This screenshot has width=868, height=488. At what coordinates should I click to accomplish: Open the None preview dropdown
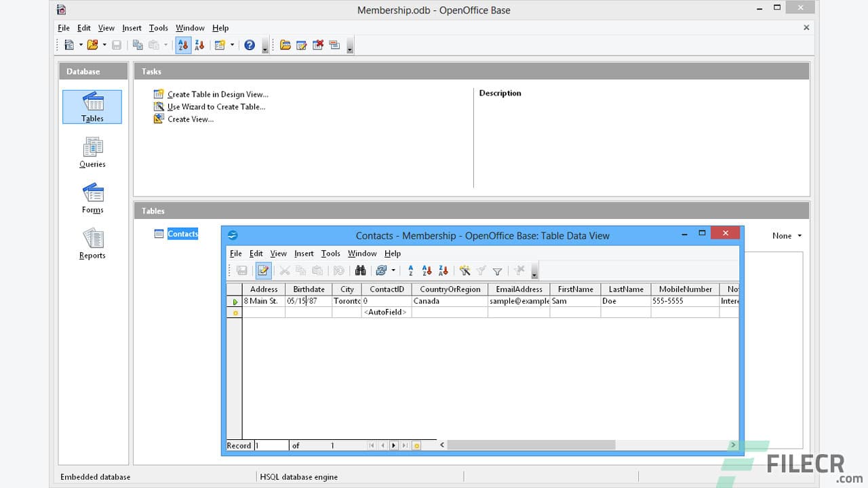(x=786, y=235)
